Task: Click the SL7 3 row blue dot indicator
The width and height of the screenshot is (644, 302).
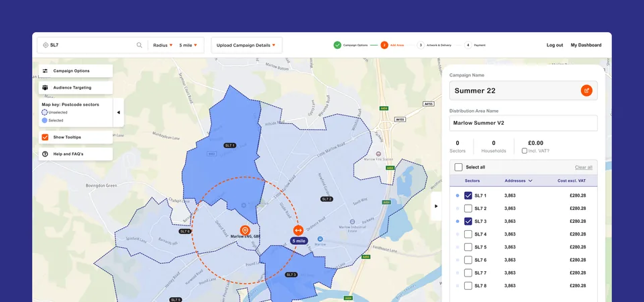Action: pyautogui.click(x=458, y=221)
